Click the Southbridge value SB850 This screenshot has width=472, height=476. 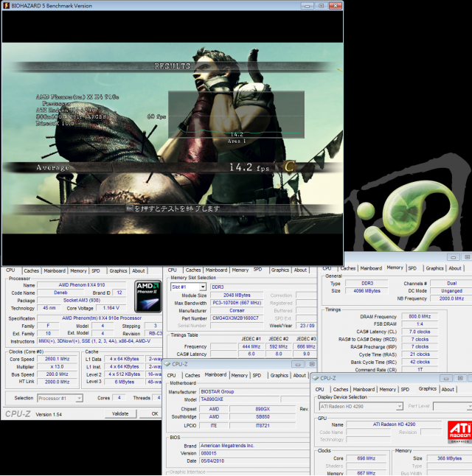263,417
